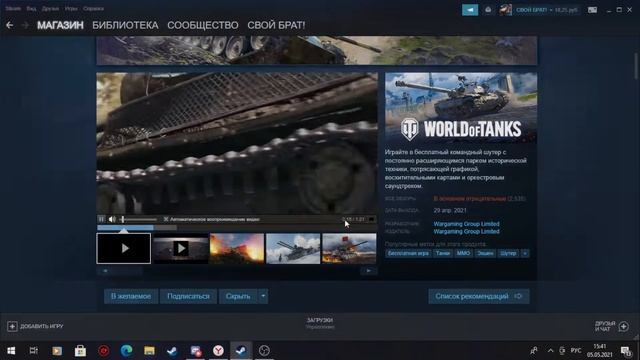Move thumbnail strip left with the arrow
The width and height of the screenshot is (640, 360).
[x=105, y=271]
